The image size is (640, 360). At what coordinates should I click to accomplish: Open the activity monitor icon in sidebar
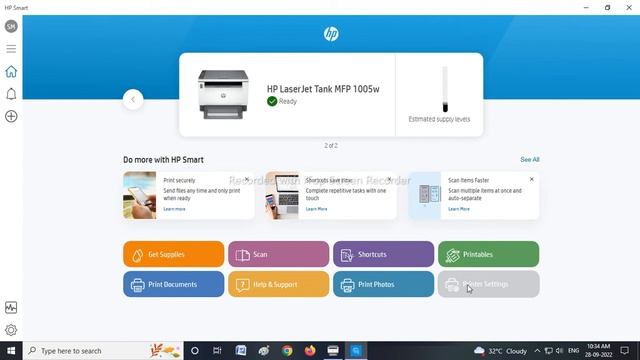point(11,307)
